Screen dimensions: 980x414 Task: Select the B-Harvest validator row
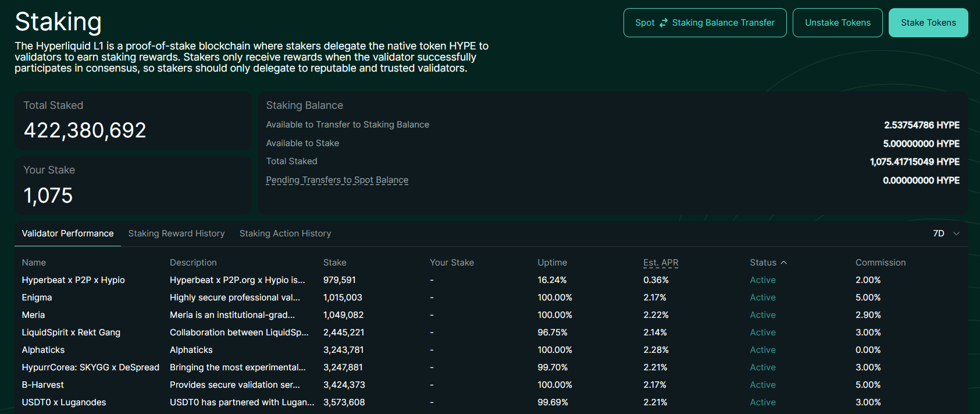[491, 385]
